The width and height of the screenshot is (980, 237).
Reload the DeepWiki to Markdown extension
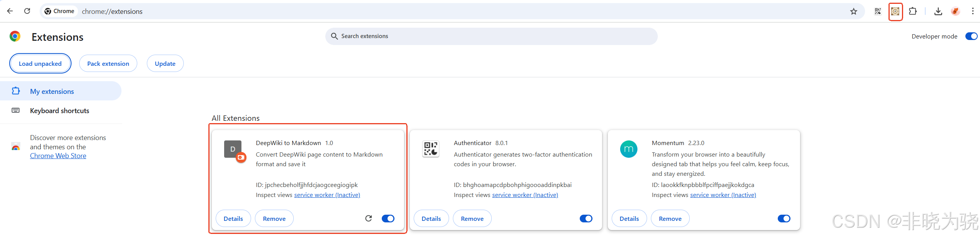[368, 219]
